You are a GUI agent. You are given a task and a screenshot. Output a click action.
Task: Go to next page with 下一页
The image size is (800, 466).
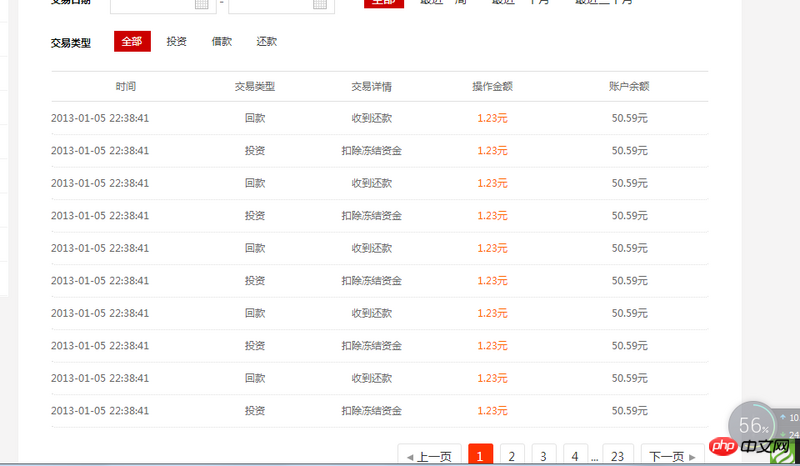pyautogui.click(x=672, y=455)
